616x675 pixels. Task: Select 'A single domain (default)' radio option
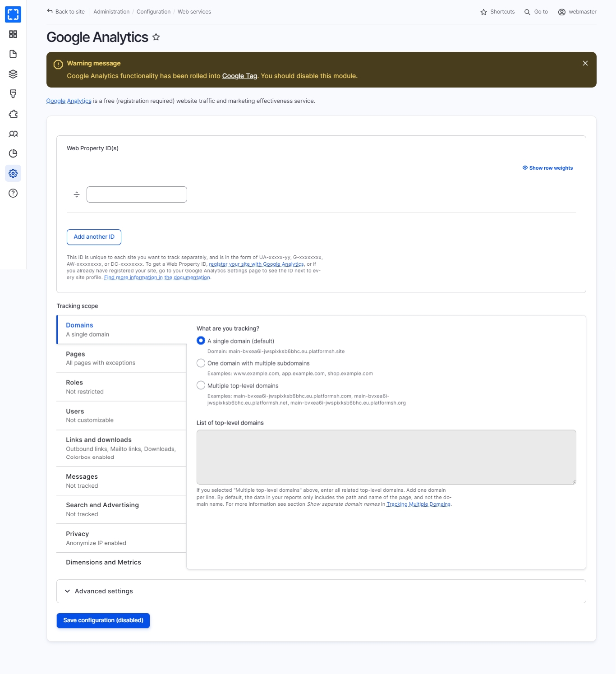[201, 341]
